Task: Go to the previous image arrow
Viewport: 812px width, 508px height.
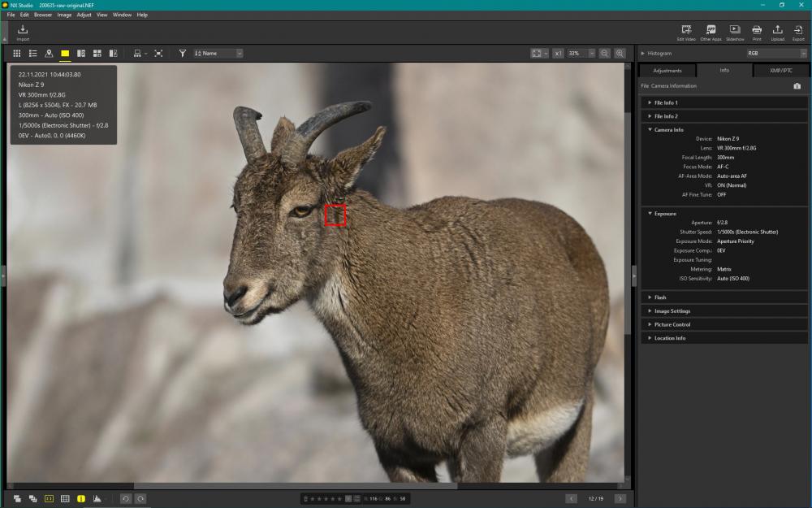Action: pyautogui.click(x=571, y=499)
